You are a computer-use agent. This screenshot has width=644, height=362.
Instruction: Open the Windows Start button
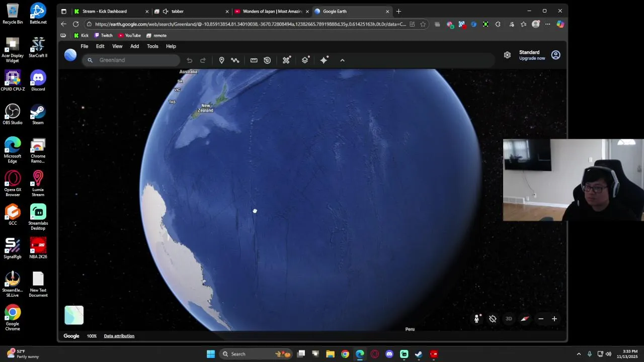point(211,354)
